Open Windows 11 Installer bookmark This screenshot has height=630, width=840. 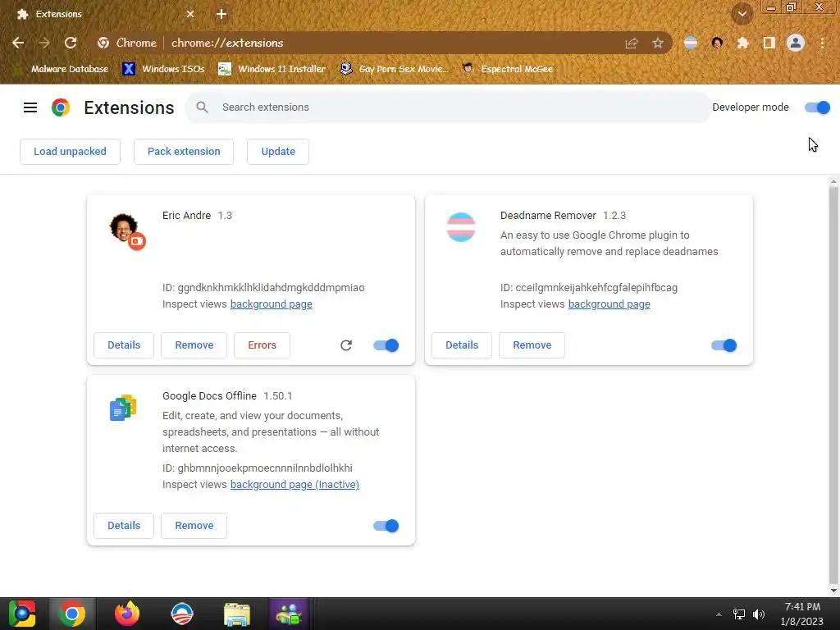pos(272,69)
